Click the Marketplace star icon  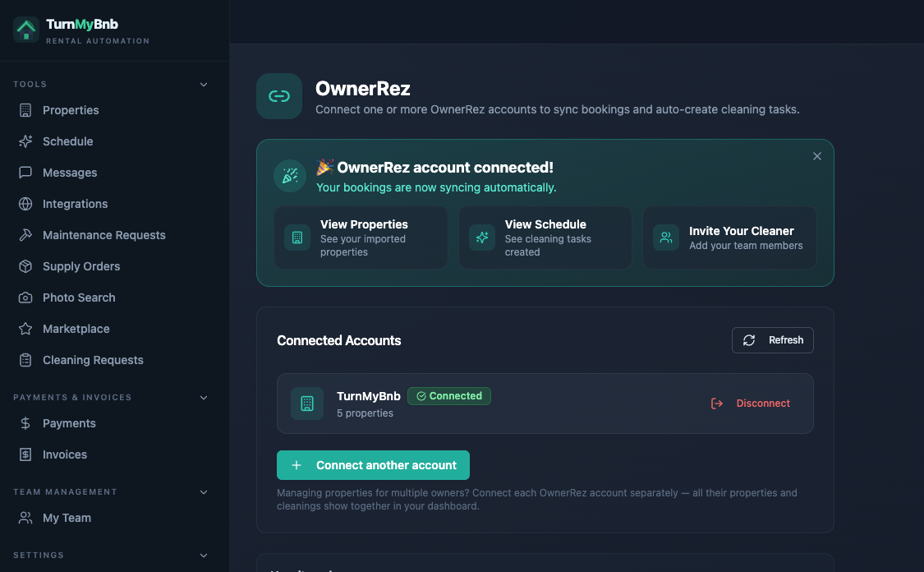click(25, 329)
